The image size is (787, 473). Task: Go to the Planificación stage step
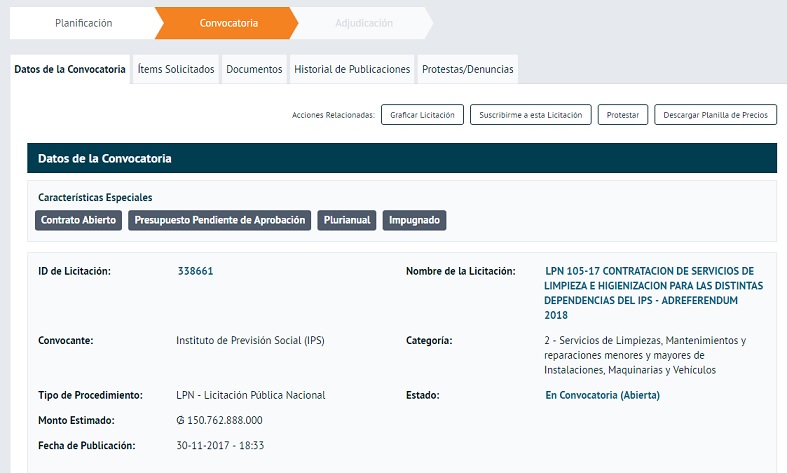[83, 23]
